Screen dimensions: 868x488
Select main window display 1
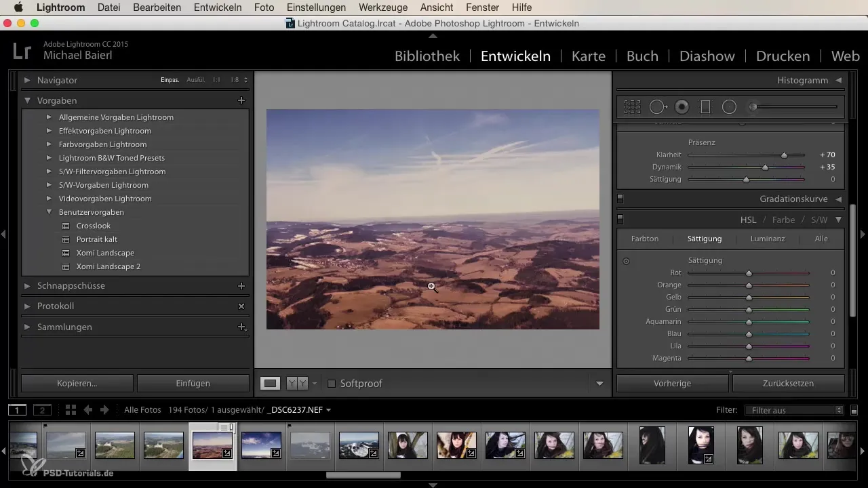click(17, 409)
